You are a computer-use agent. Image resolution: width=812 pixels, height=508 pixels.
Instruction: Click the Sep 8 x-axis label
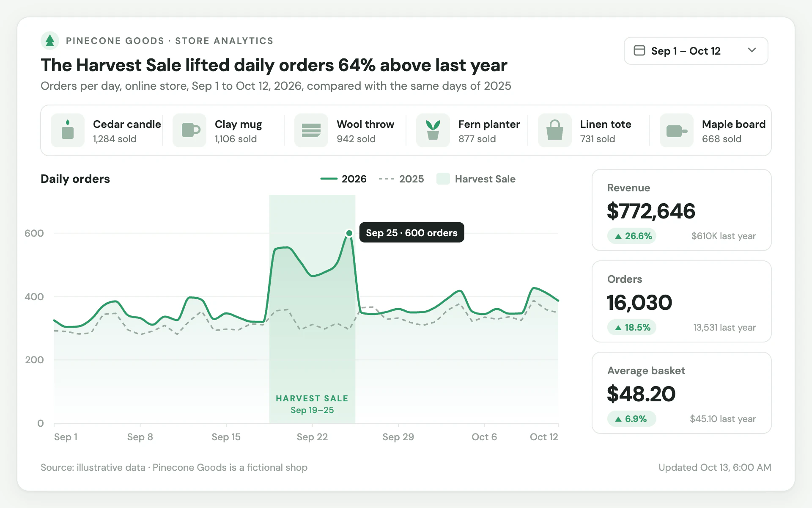[x=140, y=437]
